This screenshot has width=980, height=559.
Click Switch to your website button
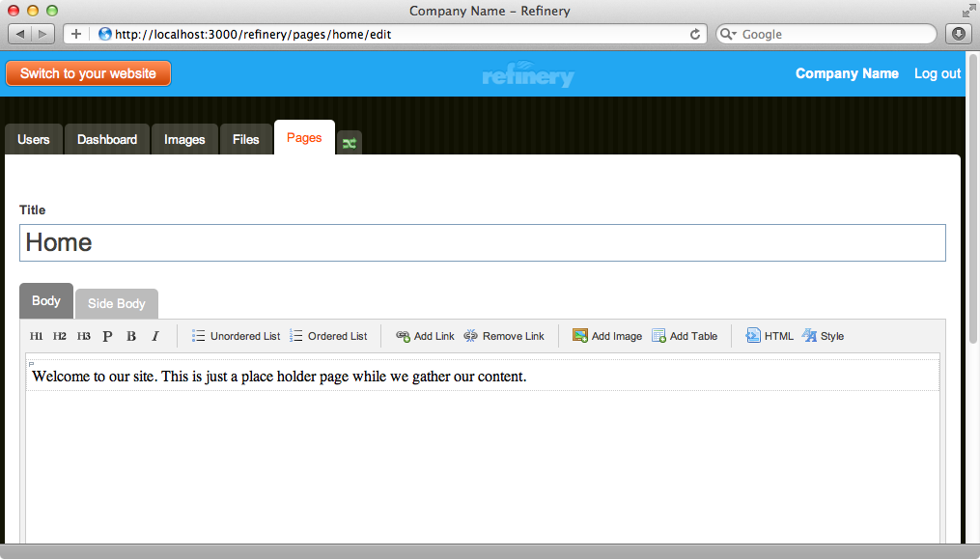coord(88,73)
